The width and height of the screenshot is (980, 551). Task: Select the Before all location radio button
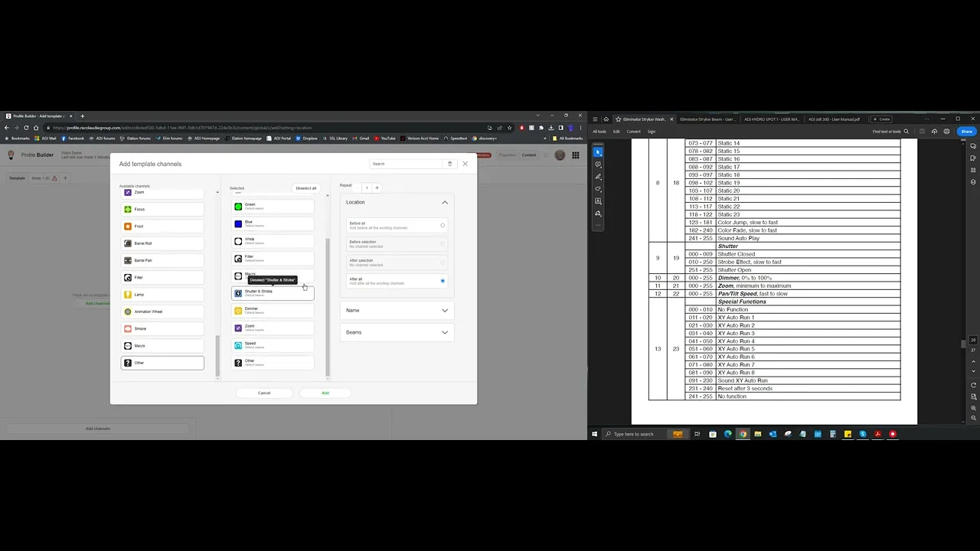click(x=443, y=226)
